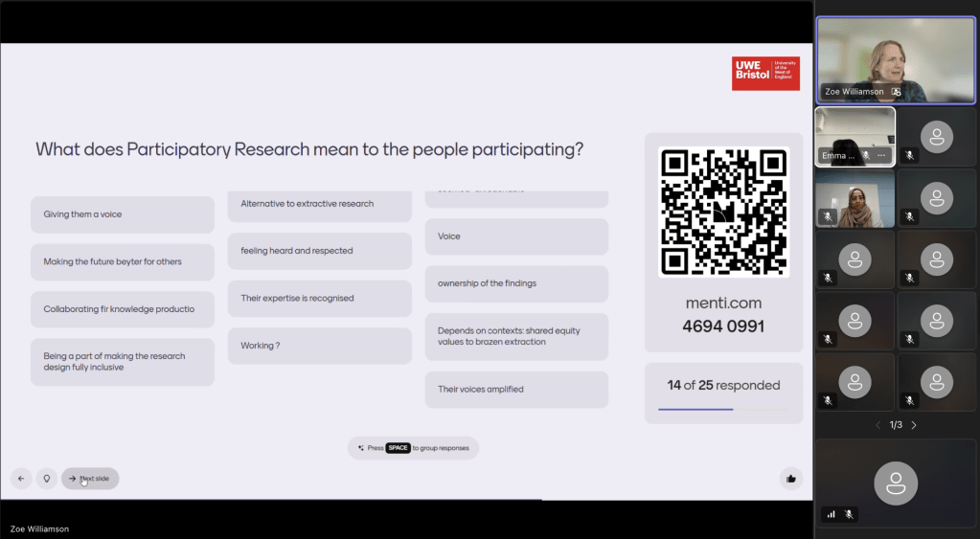The height and width of the screenshot is (539, 980).
Task: Click mic icon on hijab-wearing participant's tile
Action: pos(829,216)
